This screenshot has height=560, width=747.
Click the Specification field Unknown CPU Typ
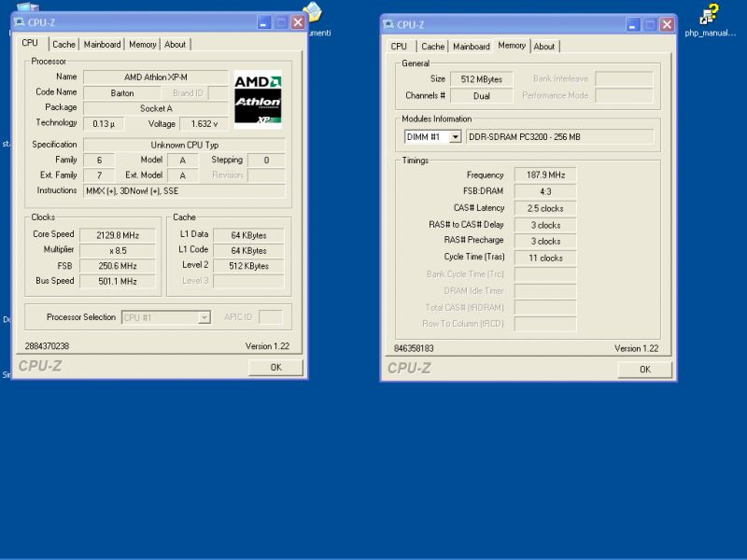click(x=184, y=145)
